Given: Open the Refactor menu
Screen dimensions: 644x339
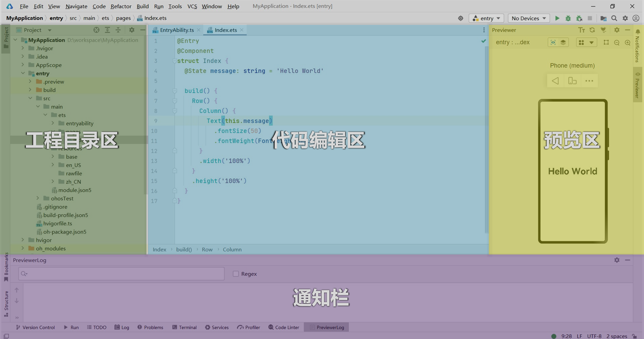Looking at the screenshot, I should tap(121, 6).
